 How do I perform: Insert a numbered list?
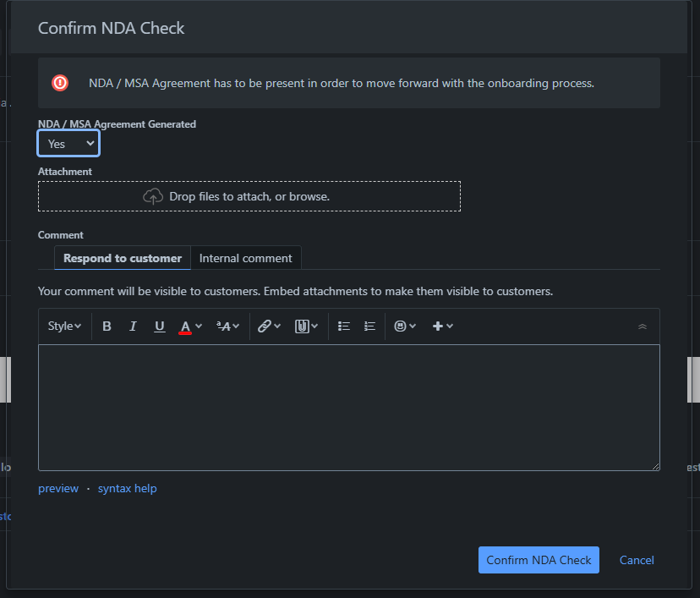tap(369, 326)
